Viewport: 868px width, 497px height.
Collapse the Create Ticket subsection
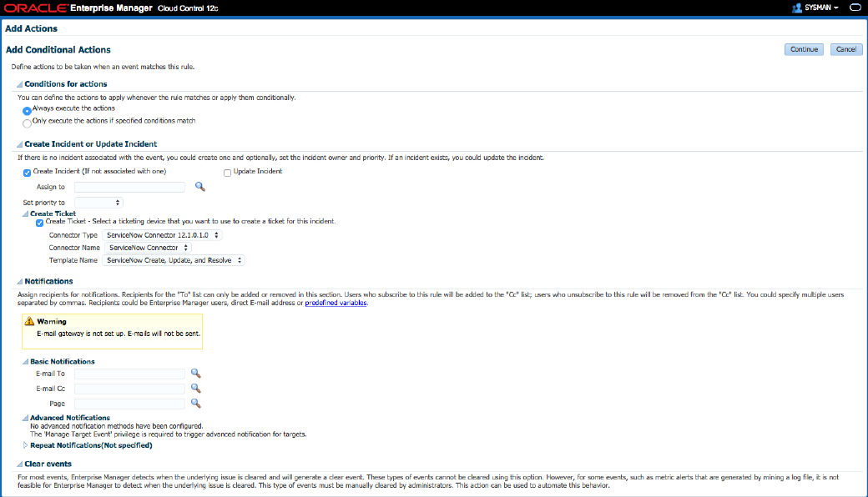[25, 213]
